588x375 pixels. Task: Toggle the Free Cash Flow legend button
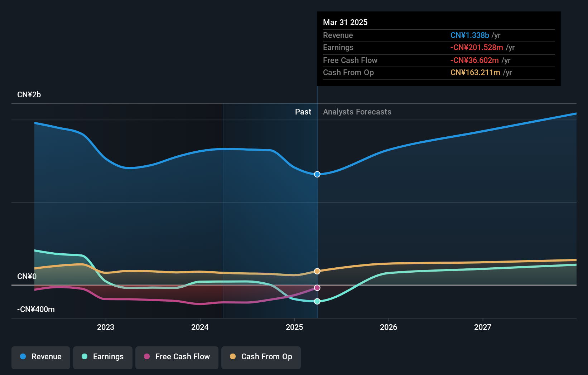click(177, 357)
